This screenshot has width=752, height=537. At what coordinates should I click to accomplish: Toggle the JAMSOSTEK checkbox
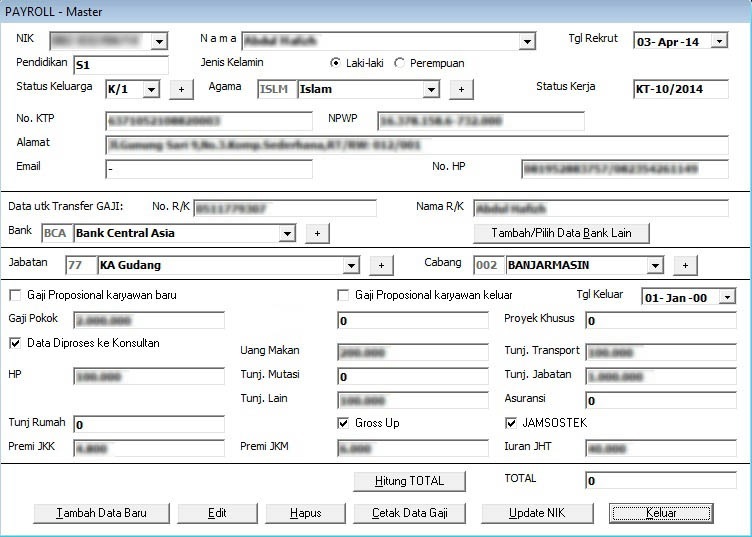(x=511, y=423)
